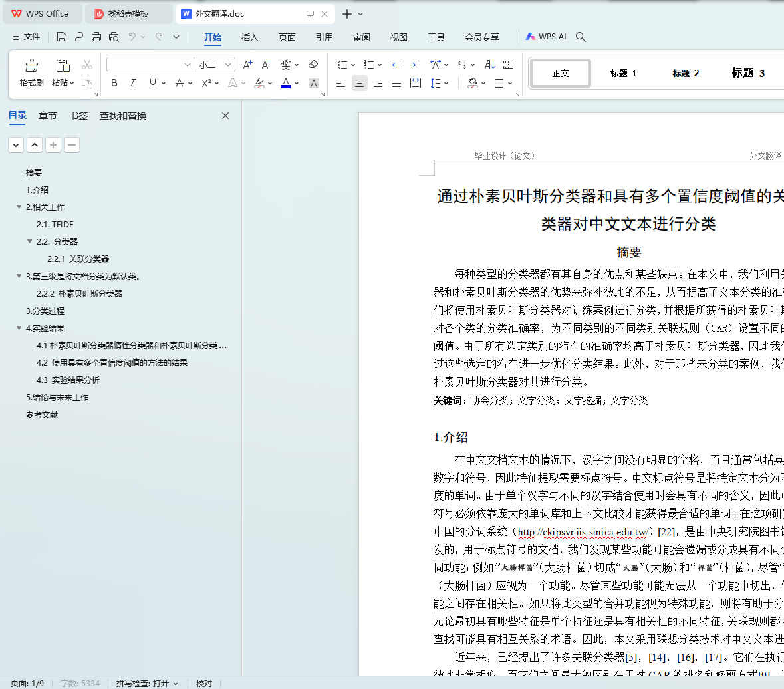784x689 pixels.
Task: Switch to the 查找和替换 sidebar tab
Action: (x=123, y=116)
